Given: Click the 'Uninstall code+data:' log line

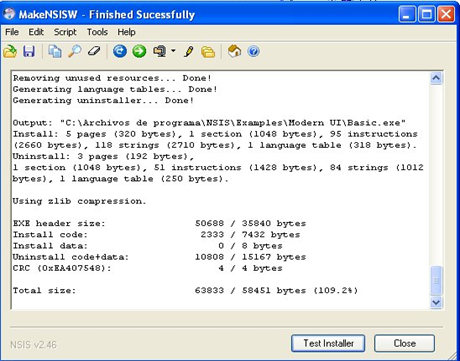Looking at the screenshot, I should [159, 257].
